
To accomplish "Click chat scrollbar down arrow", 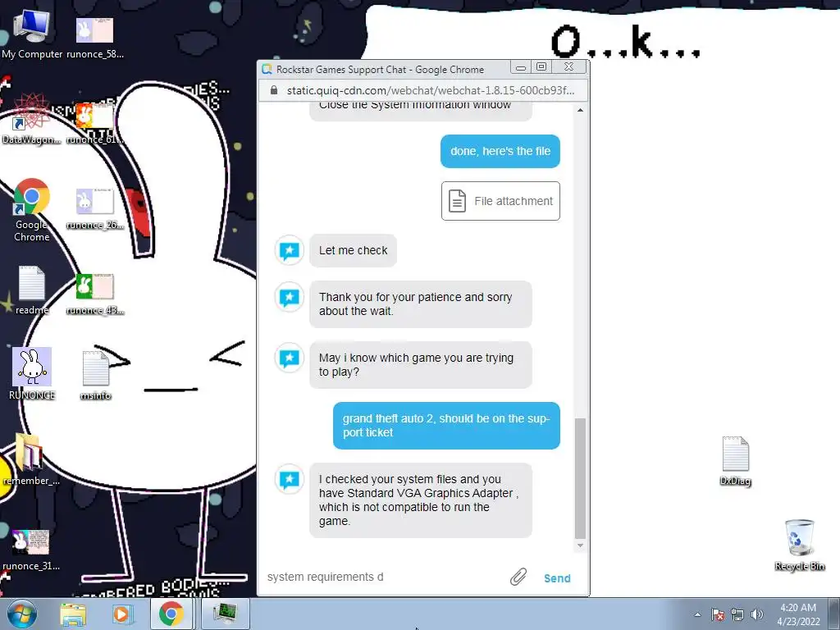I will (x=580, y=546).
